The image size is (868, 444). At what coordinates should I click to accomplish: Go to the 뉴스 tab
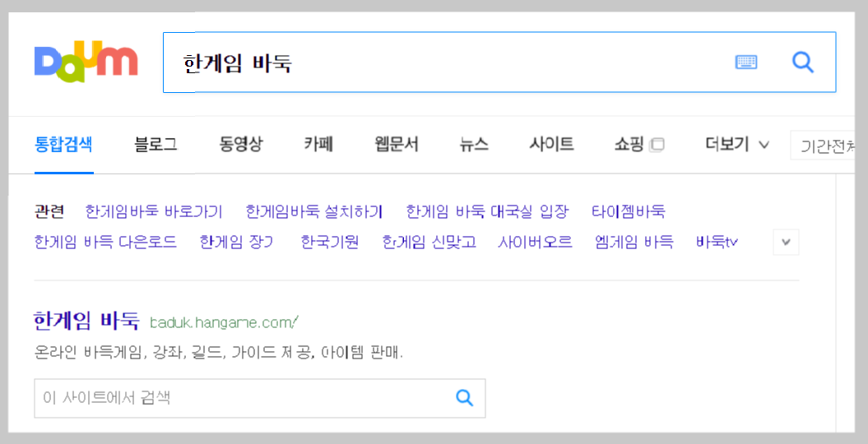(x=474, y=145)
